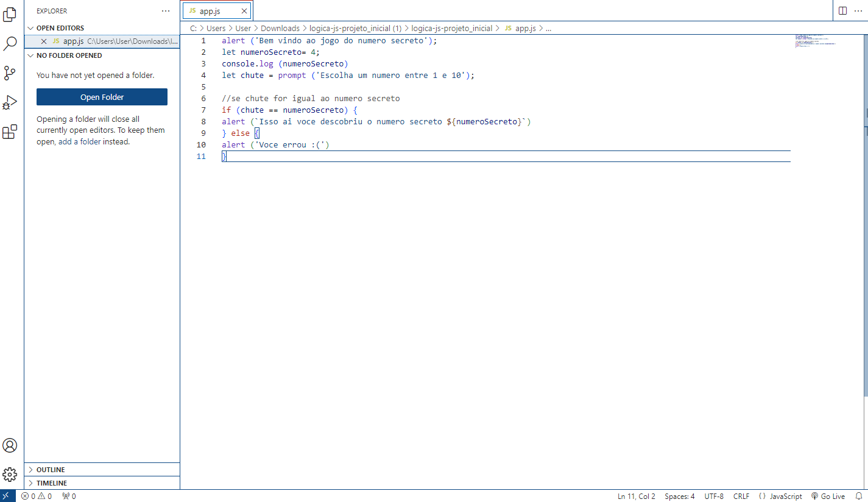Open notifications bell
This screenshot has height=502, width=868.
859,496
